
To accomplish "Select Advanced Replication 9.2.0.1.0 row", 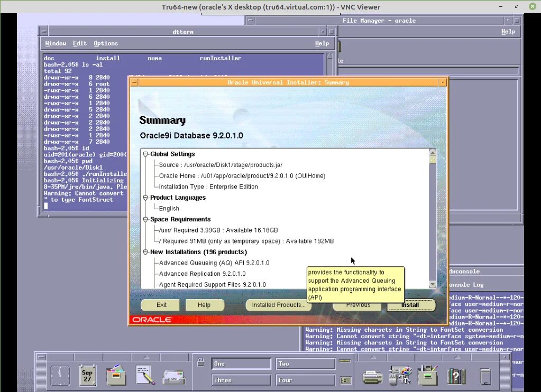I will pos(202,274).
